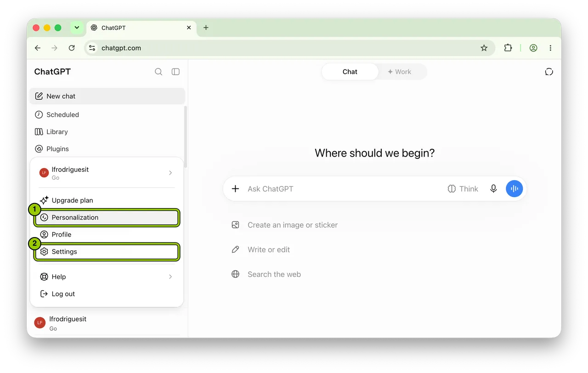Toggle the Think mode button
Image resolution: width=588 pixels, height=373 pixels.
pyautogui.click(x=463, y=189)
